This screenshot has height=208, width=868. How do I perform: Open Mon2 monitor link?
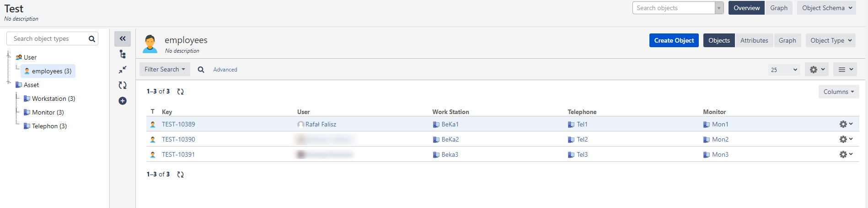(720, 139)
